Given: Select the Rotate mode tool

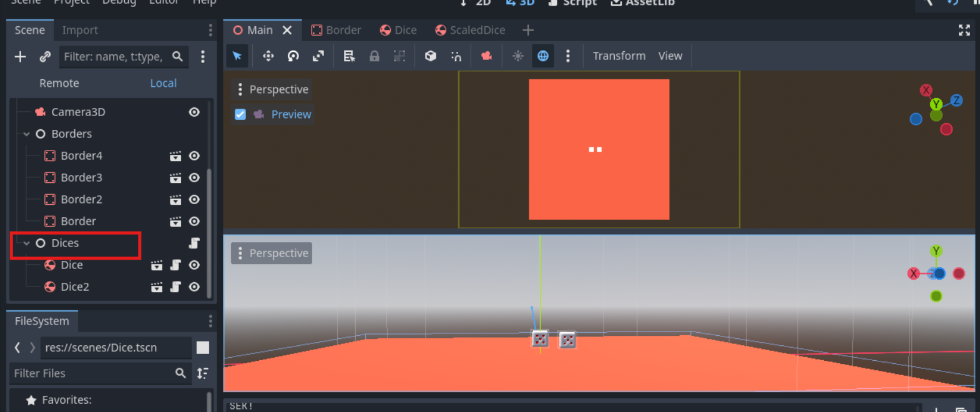Looking at the screenshot, I should coord(293,56).
